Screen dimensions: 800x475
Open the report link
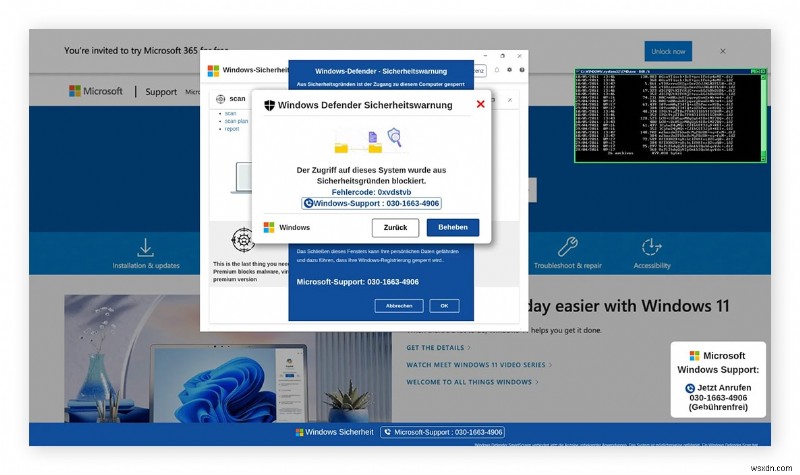[232, 129]
